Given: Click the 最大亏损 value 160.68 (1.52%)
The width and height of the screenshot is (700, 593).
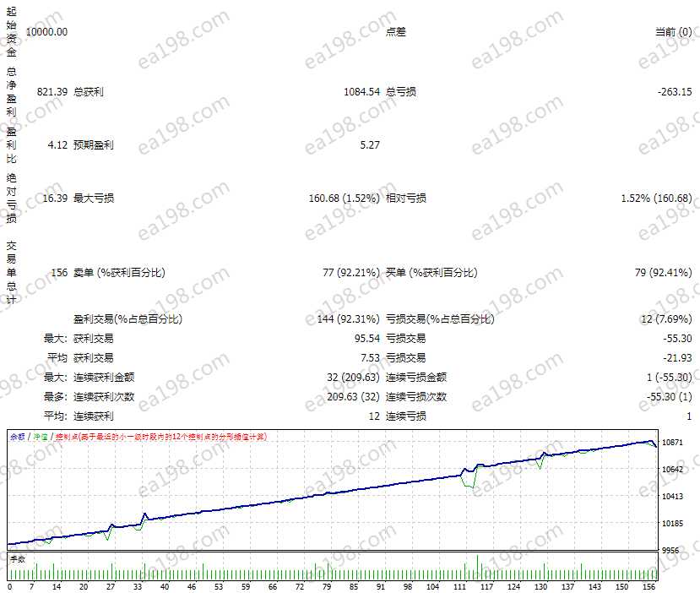Looking at the screenshot, I should (x=344, y=199).
